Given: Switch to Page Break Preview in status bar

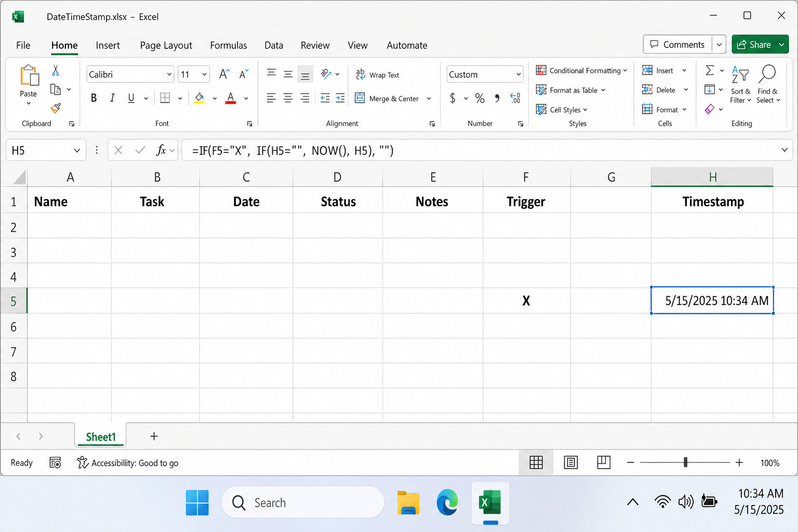Looking at the screenshot, I should coord(604,462).
